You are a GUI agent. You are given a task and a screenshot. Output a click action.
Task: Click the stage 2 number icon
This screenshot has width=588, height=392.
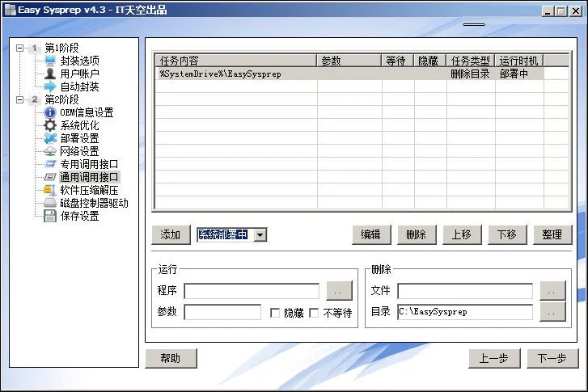click(x=35, y=99)
